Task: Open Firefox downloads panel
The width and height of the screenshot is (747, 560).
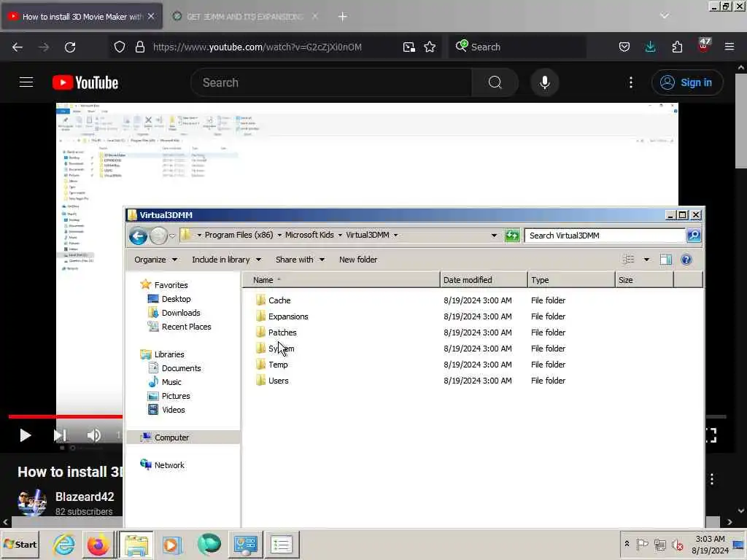Action: pos(650,47)
